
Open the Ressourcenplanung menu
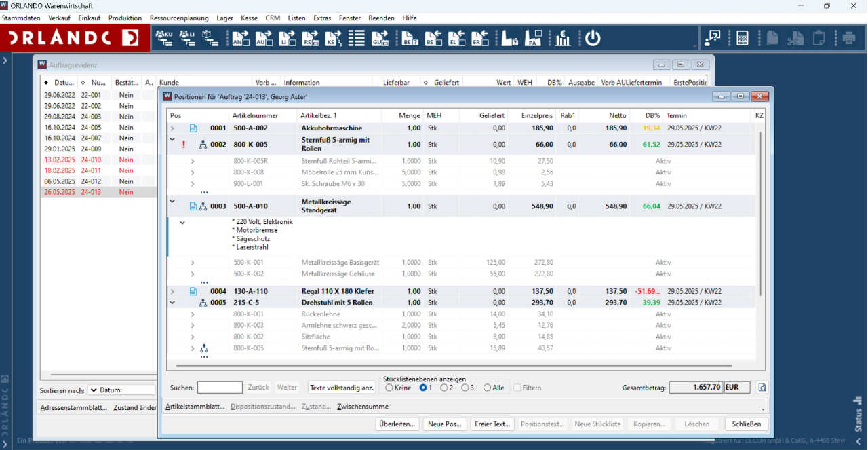[x=179, y=18]
